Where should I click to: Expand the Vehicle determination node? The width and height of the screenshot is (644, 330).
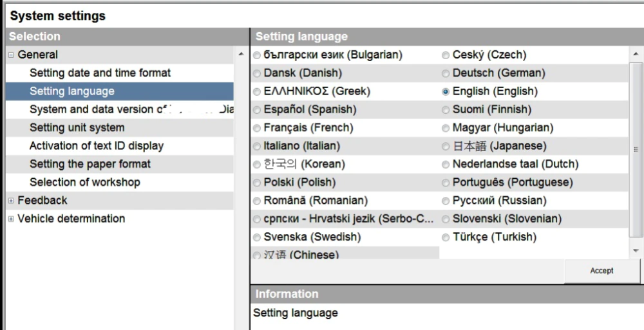11,219
